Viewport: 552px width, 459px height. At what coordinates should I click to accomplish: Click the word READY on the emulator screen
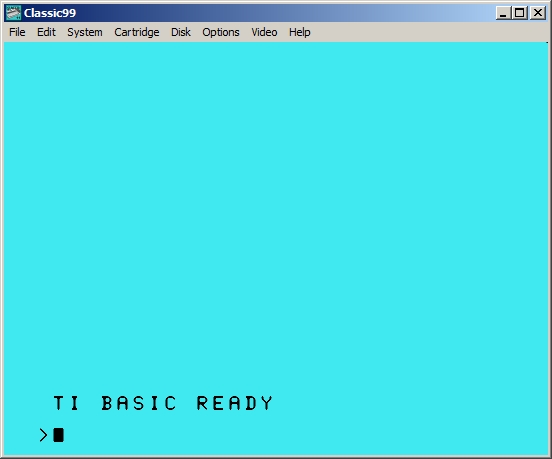[234, 403]
